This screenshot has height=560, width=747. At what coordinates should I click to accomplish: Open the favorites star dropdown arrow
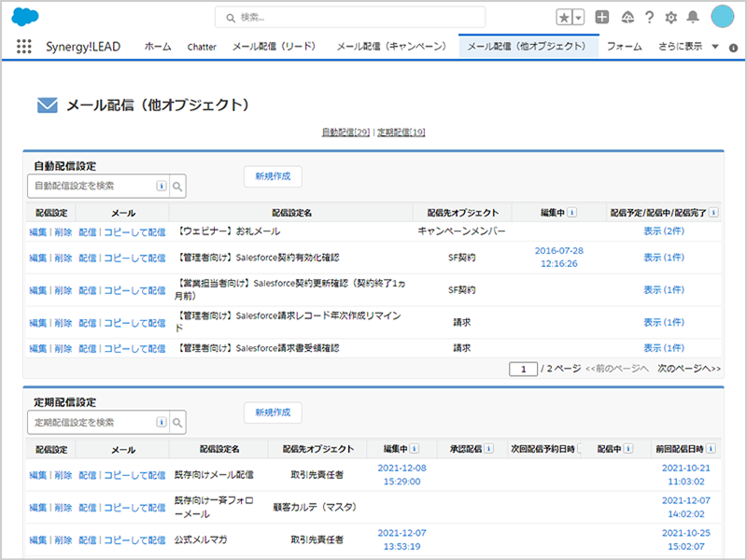point(577,17)
